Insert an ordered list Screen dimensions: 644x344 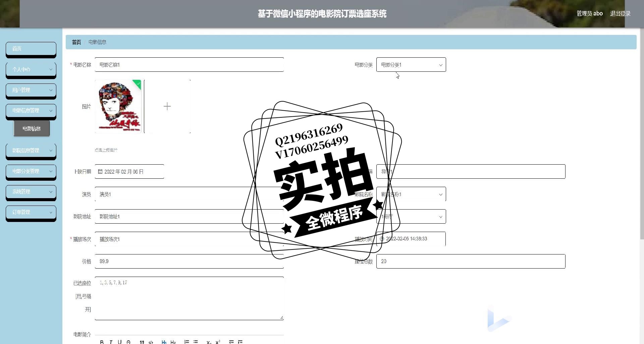pos(186,342)
